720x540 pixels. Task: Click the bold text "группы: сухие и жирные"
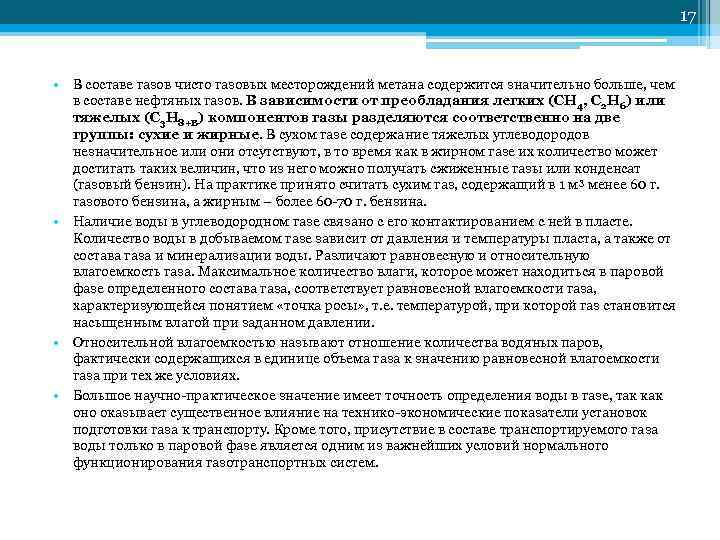click(x=166, y=135)
